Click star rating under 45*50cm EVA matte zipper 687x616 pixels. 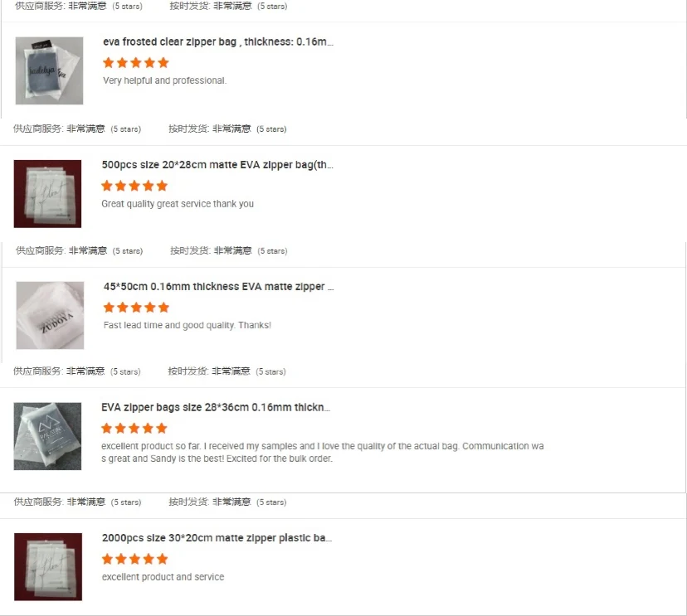point(136,308)
